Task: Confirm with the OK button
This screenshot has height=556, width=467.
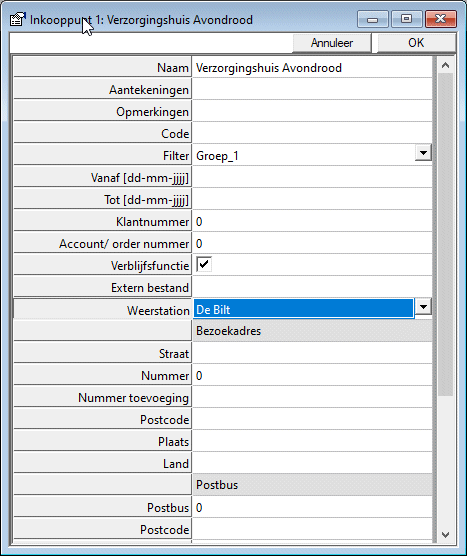Action: pos(416,43)
